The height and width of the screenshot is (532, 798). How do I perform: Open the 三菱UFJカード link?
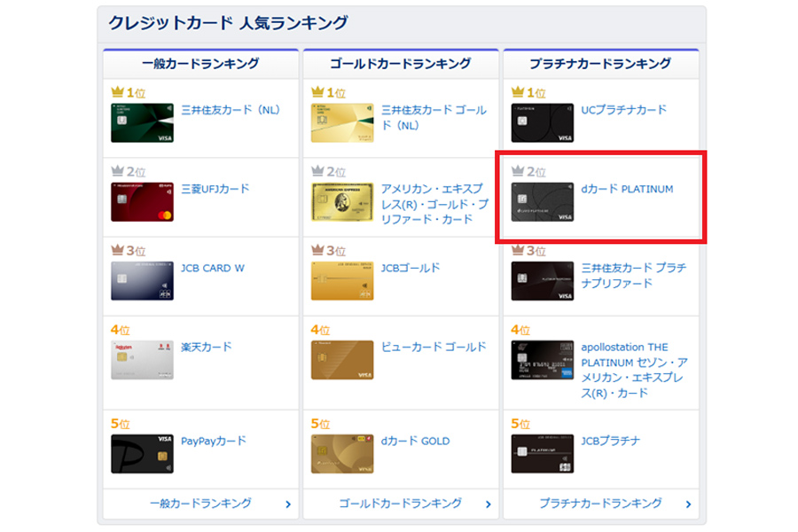[x=215, y=189]
